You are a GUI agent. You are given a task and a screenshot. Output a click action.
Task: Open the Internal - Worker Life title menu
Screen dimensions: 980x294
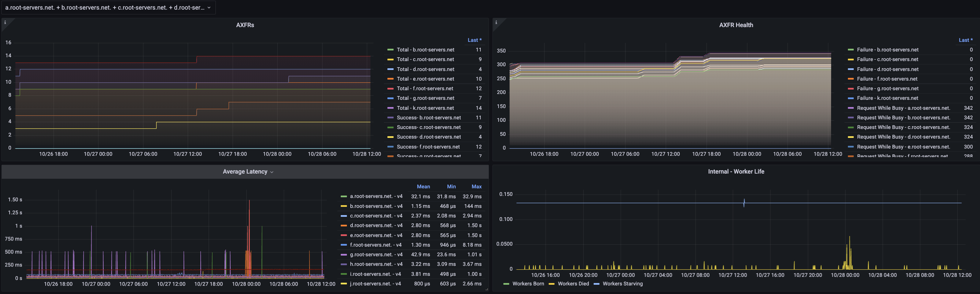pyautogui.click(x=736, y=172)
